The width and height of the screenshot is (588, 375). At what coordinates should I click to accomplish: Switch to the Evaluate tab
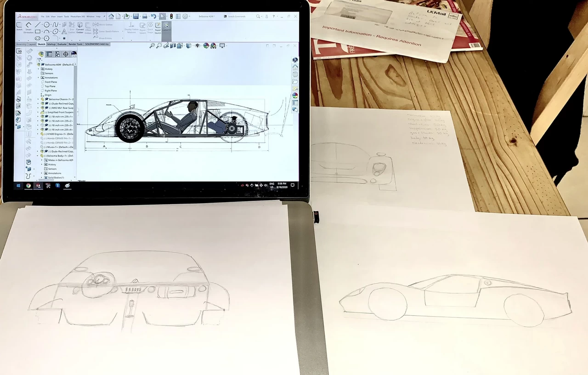coord(62,44)
